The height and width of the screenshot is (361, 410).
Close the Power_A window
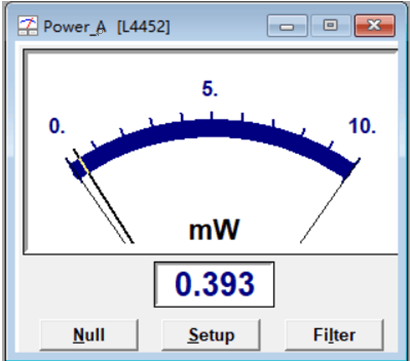pos(375,25)
